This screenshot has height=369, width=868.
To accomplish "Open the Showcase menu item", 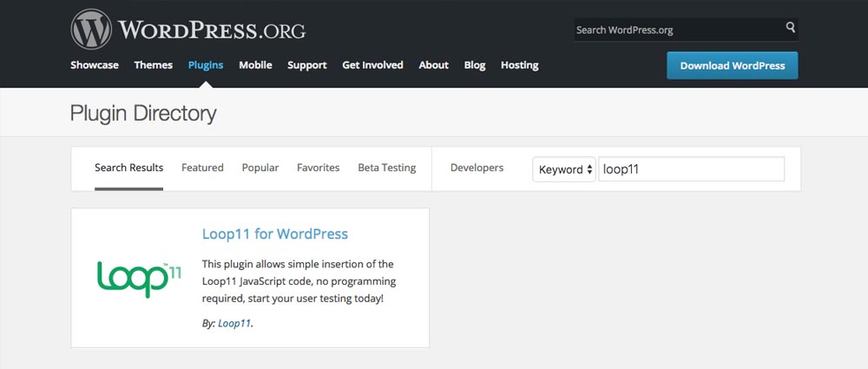I will click(95, 65).
